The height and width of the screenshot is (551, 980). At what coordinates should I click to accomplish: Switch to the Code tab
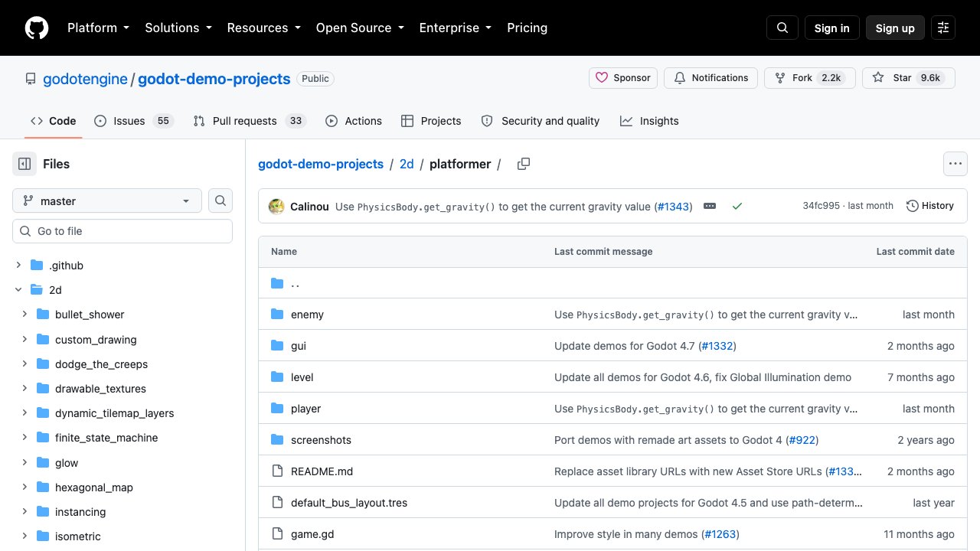[x=54, y=121]
